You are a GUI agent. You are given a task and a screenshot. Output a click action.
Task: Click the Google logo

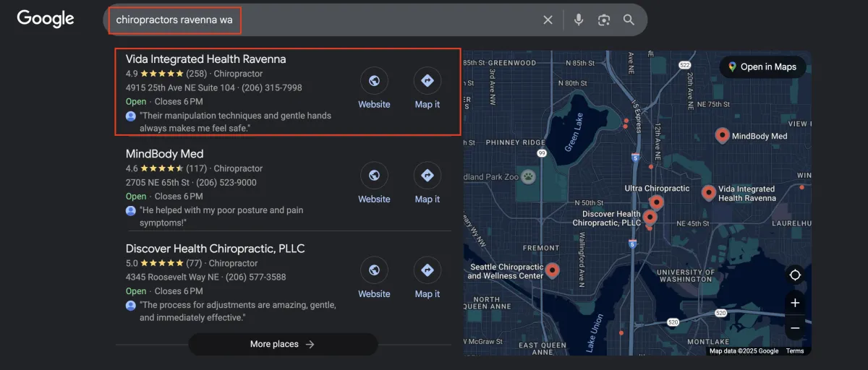(46, 19)
